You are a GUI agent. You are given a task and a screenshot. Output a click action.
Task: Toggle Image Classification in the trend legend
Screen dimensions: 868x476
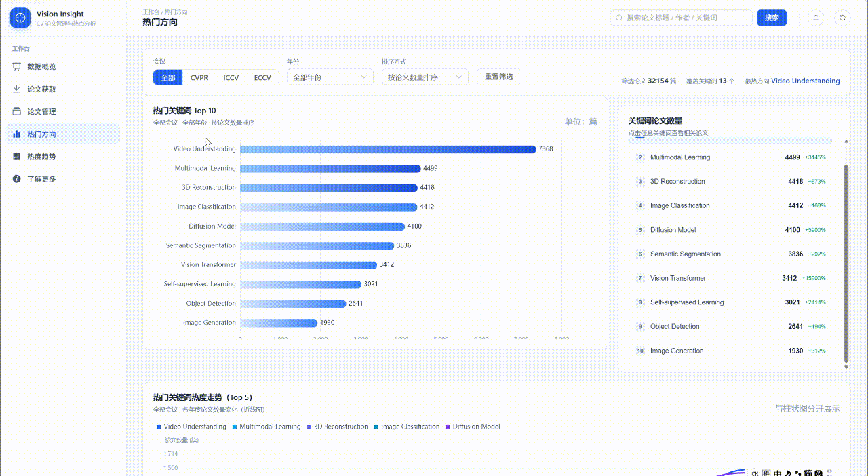407,427
